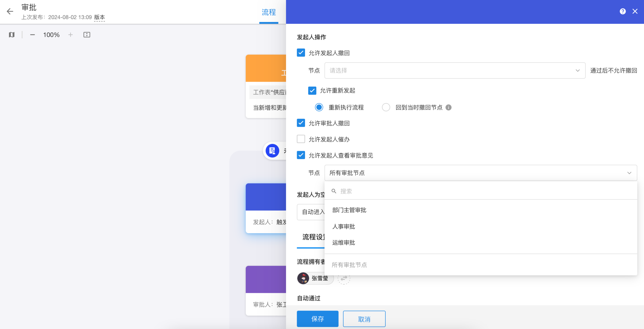The image size is (644, 329).
Task: Select the purple 审批人 node card
Action: click(x=266, y=291)
